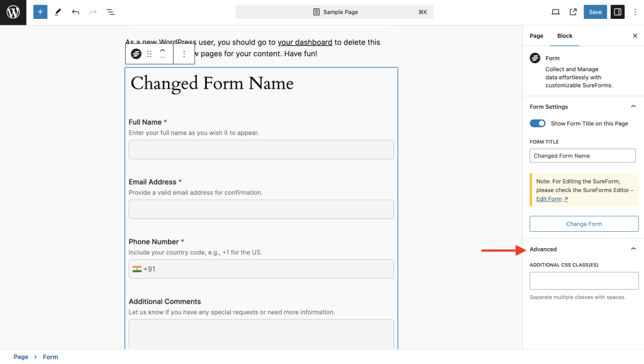This screenshot has height=364, width=644.
Task: Toggle the Settings sidebar panel icon
Action: 617,12
